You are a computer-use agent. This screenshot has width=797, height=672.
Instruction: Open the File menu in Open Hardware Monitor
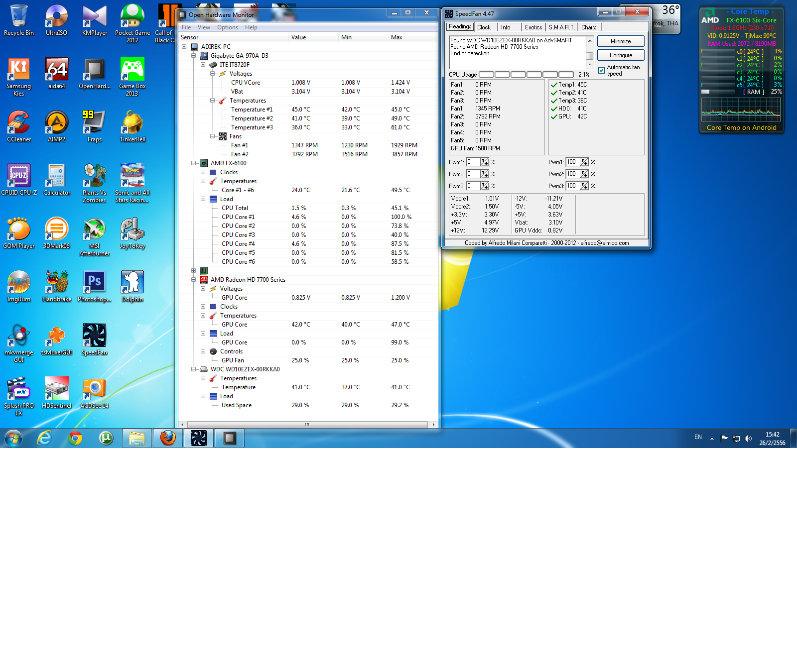pyautogui.click(x=186, y=27)
